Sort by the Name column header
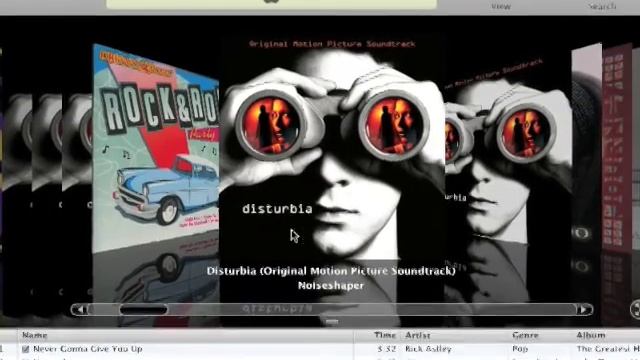Image resolution: width=640 pixels, height=360 pixels. coord(35,335)
